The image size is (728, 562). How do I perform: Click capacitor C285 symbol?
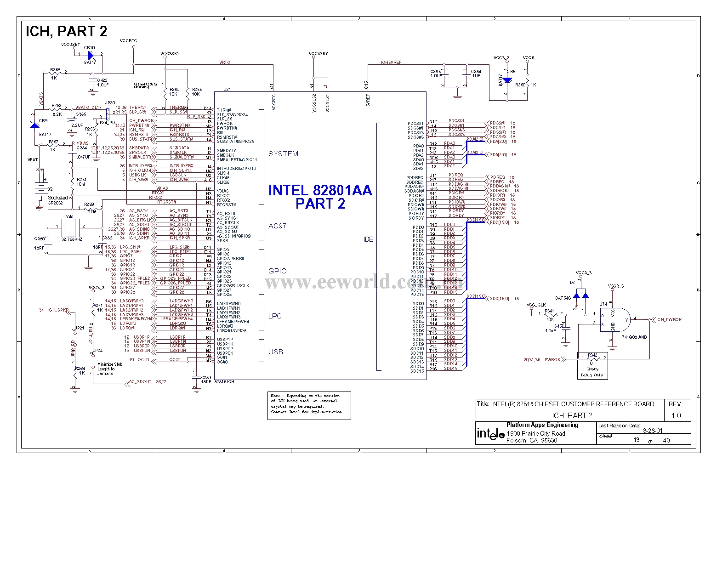(444, 75)
